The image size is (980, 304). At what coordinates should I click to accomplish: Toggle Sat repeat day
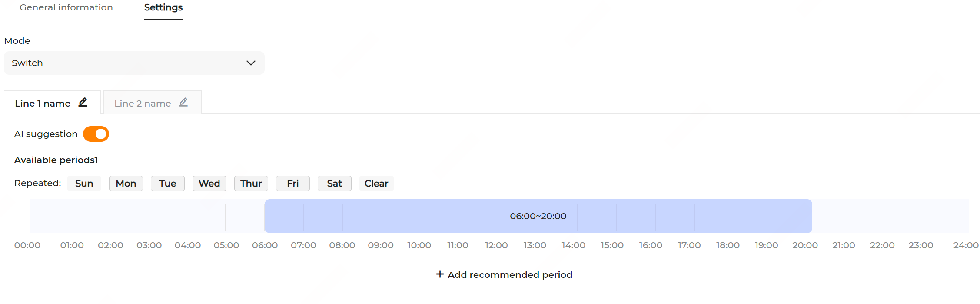point(334,184)
